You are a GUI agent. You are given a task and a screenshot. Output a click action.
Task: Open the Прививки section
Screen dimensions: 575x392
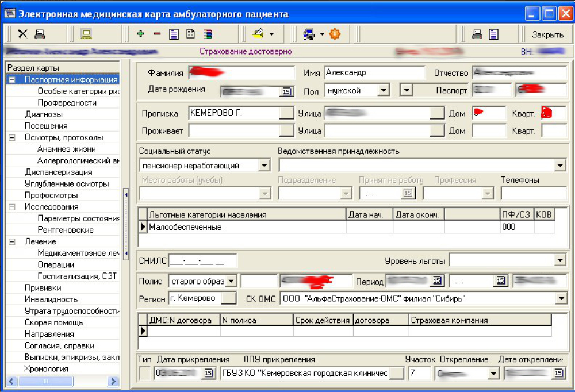[x=43, y=287]
